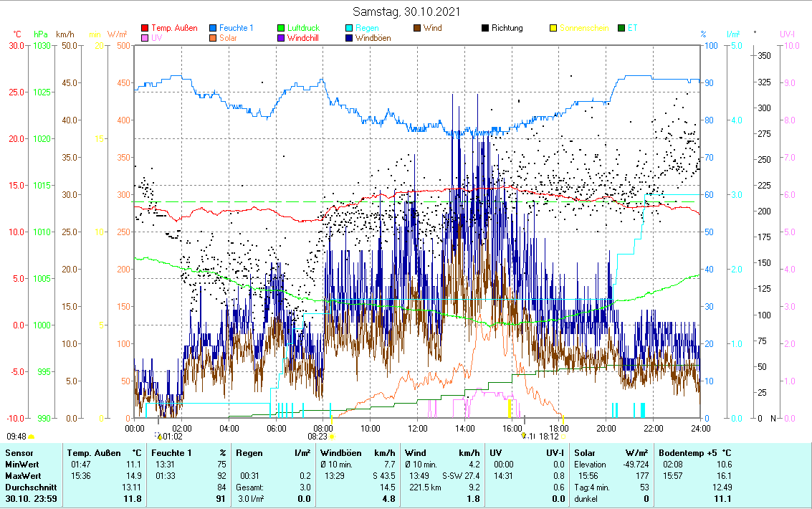The image size is (812, 509).
Task: Click the pink UV legend square
Action: coord(145,39)
